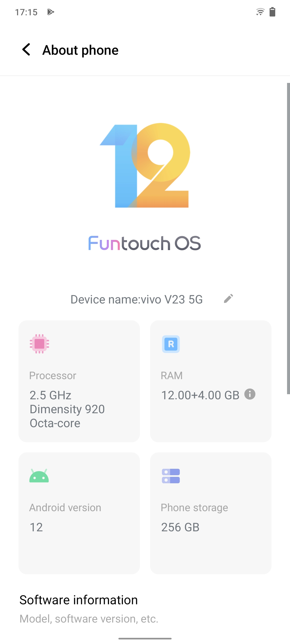The image size is (290, 644).
Task: Tap the Funtouch OS wordmark
Action: [145, 243]
